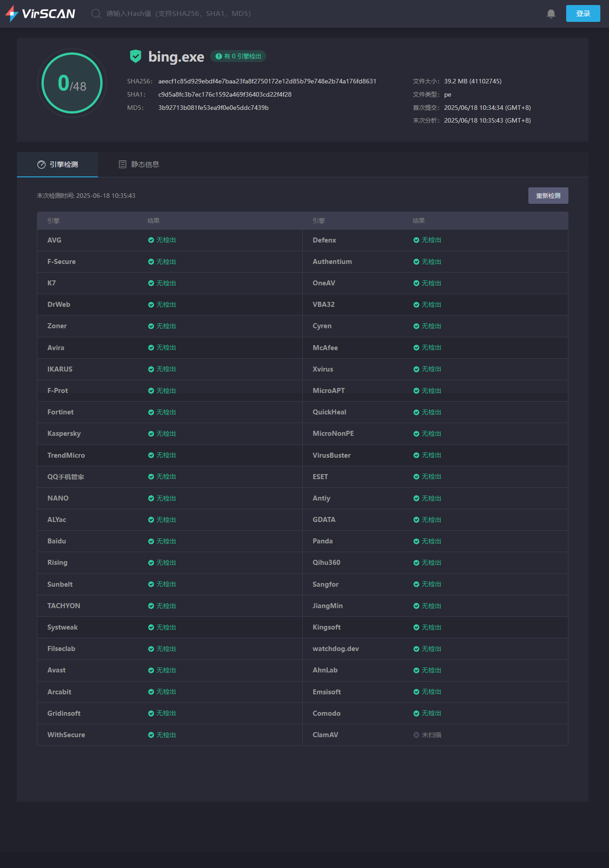The width and height of the screenshot is (609, 868).
Task: Click the green shield icon beside bing.exe
Action: 135,56
